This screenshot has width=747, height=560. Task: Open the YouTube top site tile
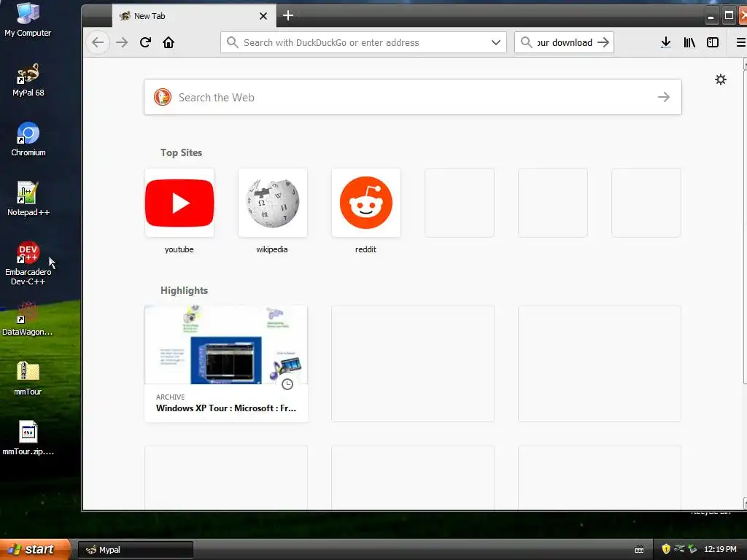(x=179, y=203)
